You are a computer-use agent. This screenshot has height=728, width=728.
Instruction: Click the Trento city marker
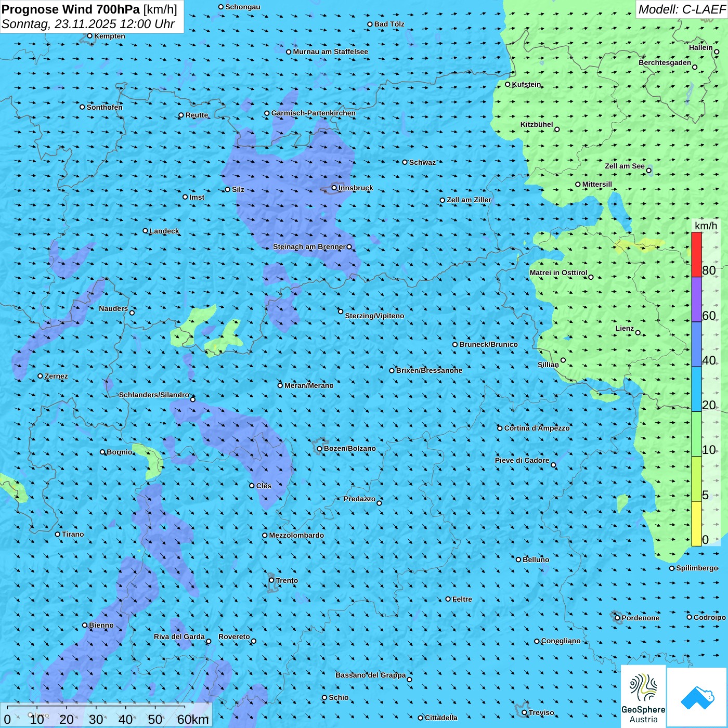271,580
